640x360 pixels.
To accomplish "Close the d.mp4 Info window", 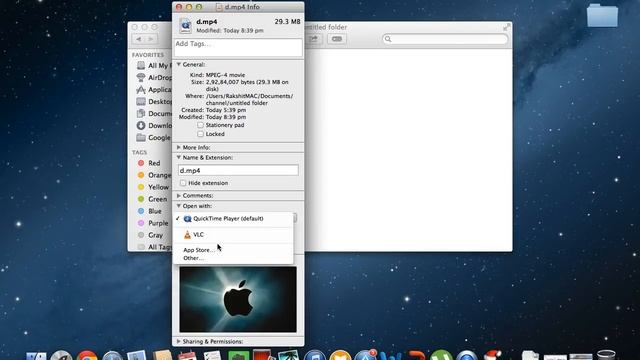I will pos(179,7).
